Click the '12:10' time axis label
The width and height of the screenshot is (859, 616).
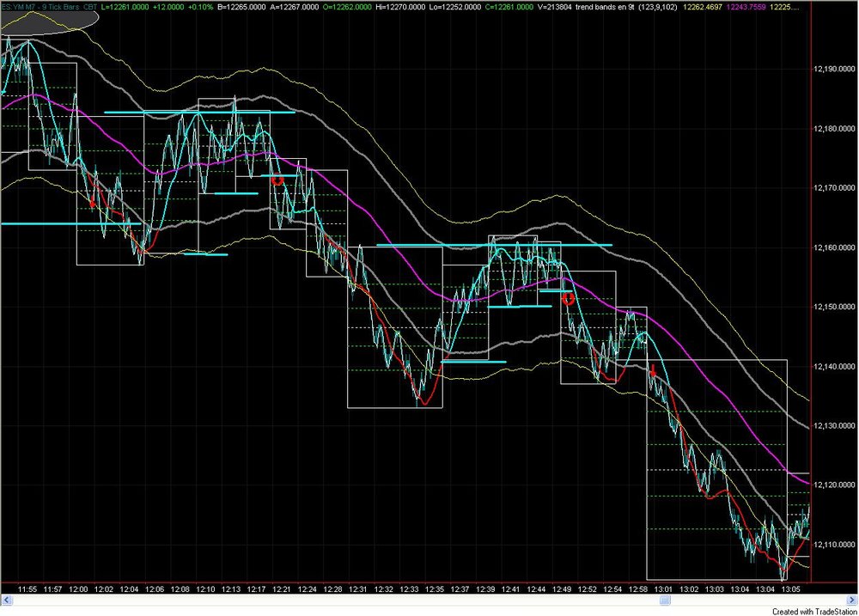(206, 589)
